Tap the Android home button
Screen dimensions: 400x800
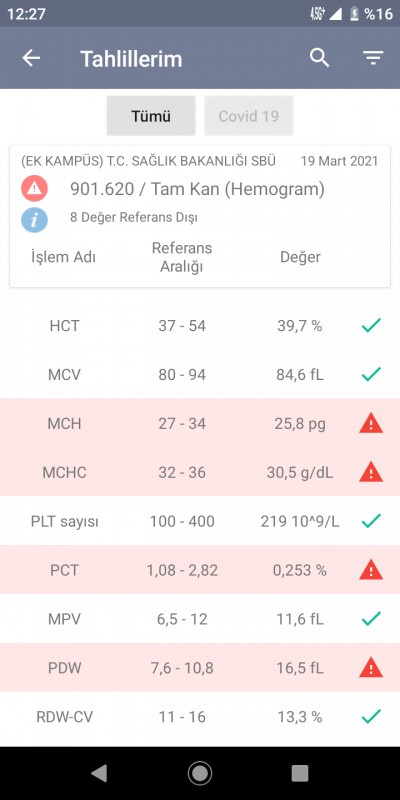[x=200, y=773]
